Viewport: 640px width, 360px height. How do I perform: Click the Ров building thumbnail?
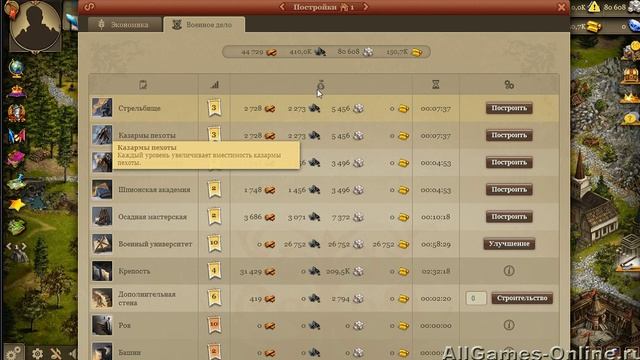pos(102,325)
